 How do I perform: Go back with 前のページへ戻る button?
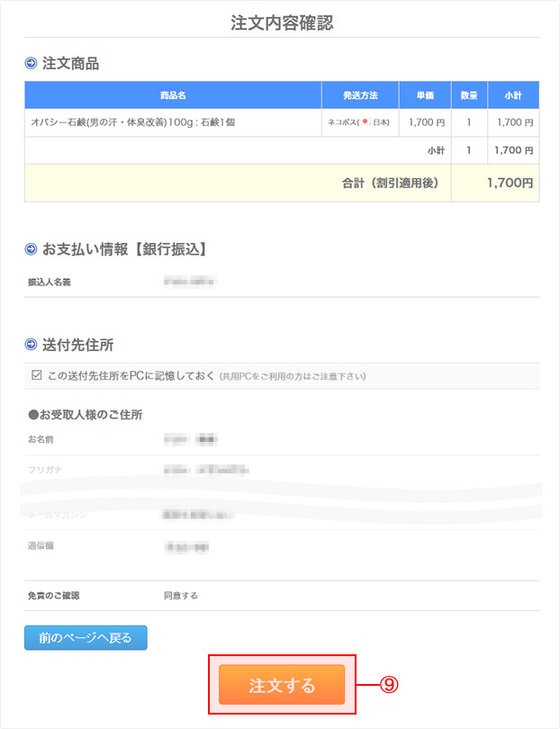(86, 638)
